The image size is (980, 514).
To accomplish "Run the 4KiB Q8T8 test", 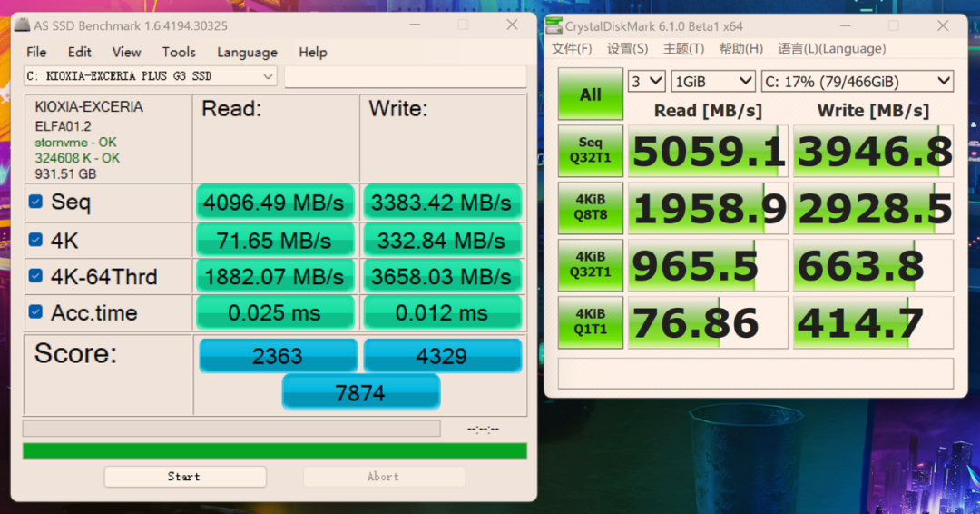I will tap(590, 208).
